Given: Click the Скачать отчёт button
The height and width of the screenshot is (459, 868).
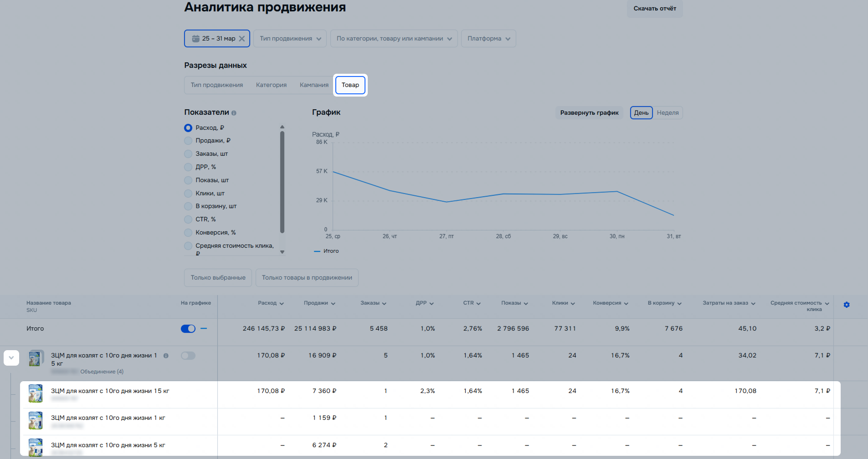Looking at the screenshot, I should pos(655,9).
